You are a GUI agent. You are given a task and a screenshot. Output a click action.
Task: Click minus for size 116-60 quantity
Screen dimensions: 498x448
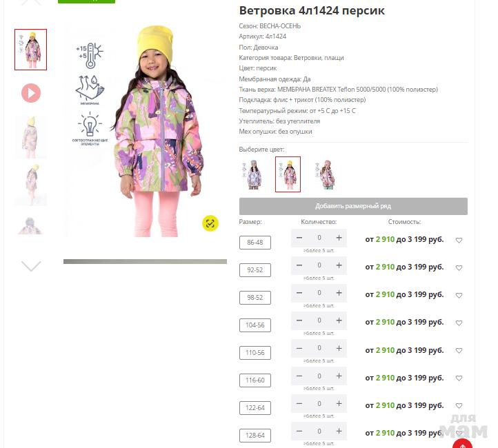tap(299, 376)
